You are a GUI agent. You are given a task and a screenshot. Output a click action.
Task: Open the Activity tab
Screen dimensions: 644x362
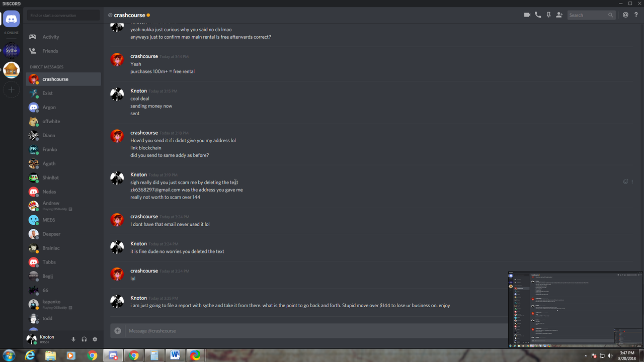(50, 37)
